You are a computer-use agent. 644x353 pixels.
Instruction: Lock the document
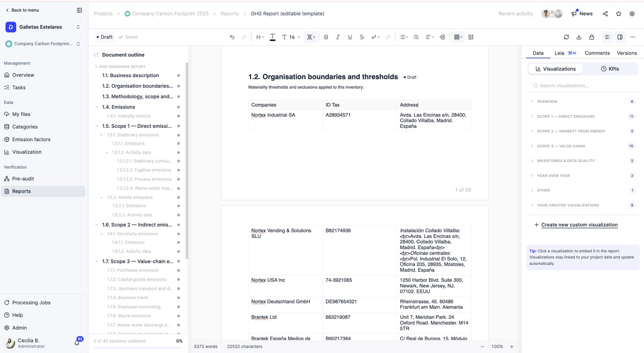coord(592,37)
